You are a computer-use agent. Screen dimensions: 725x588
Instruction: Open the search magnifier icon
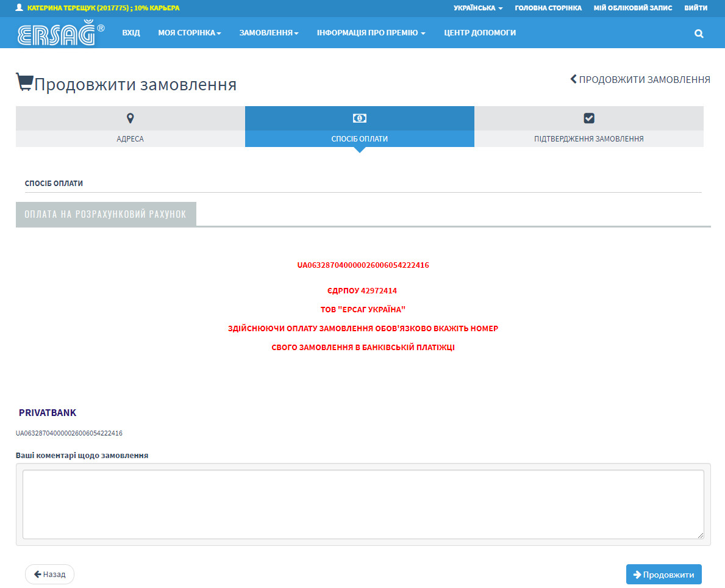pos(699,34)
